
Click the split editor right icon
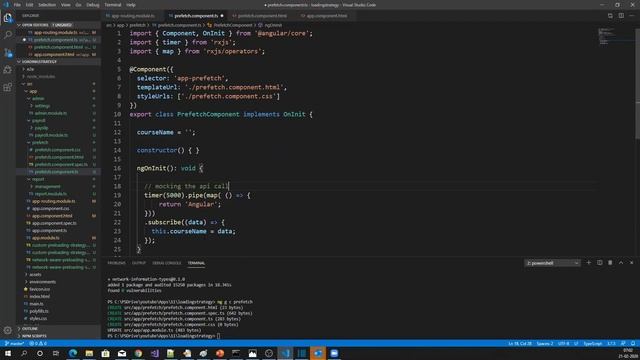click(x=621, y=16)
